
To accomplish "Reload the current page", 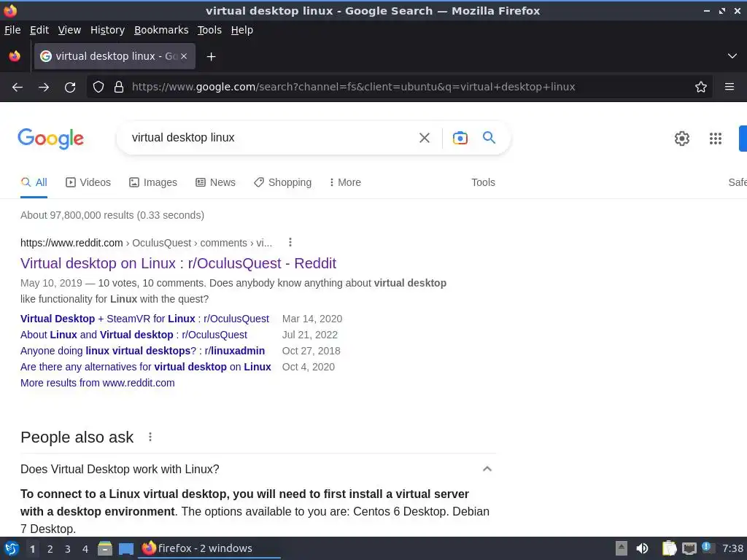I will (x=70, y=87).
